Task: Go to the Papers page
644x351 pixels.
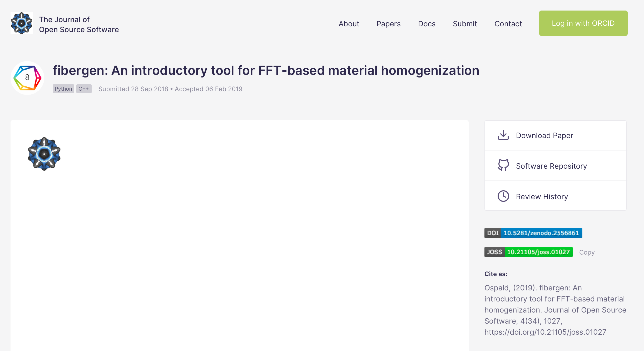Action: (x=388, y=24)
